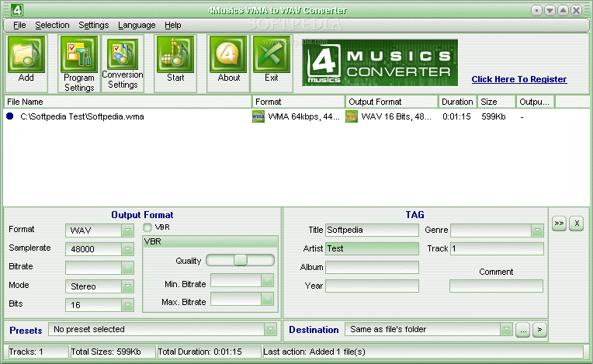Expand the Min. Bitrate dropdown
The image size is (593, 364).
pos(267,280)
